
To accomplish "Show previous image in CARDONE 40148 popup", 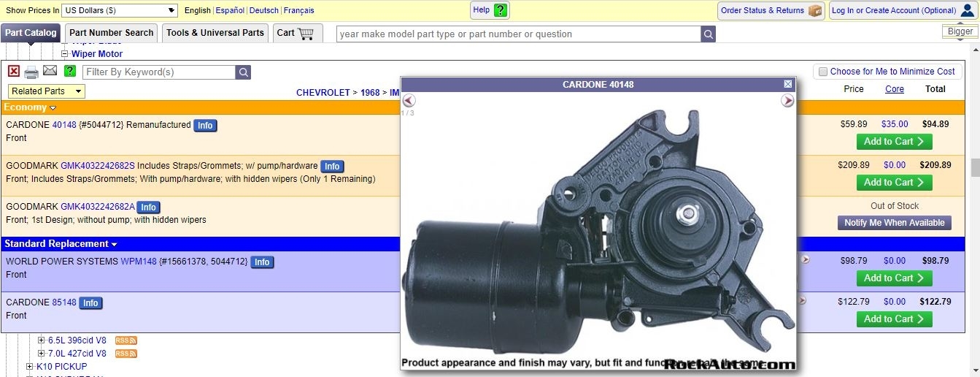I will pos(409,101).
